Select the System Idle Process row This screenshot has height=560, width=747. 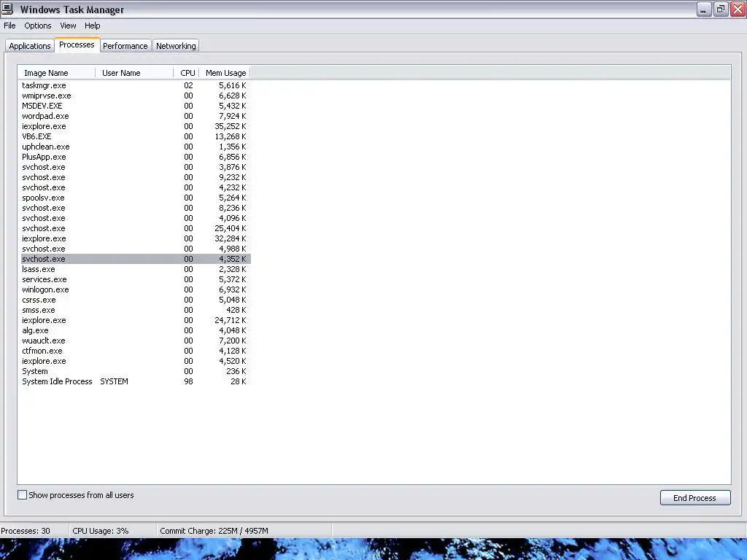click(x=135, y=381)
